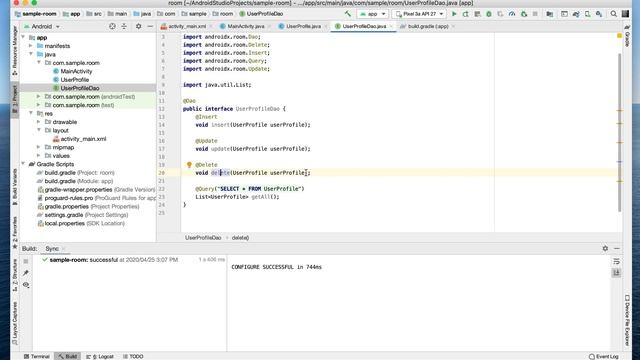The image size is (640, 360).
Task: Toggle soft-wrap icon in build output
Action: (x=616, y=261)
